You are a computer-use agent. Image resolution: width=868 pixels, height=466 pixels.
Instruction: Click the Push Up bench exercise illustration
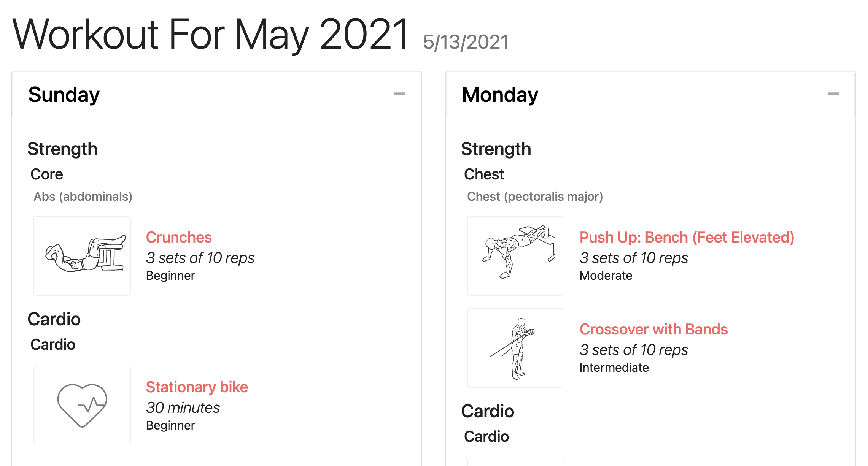pyautogui.click(x=515, y=255)
